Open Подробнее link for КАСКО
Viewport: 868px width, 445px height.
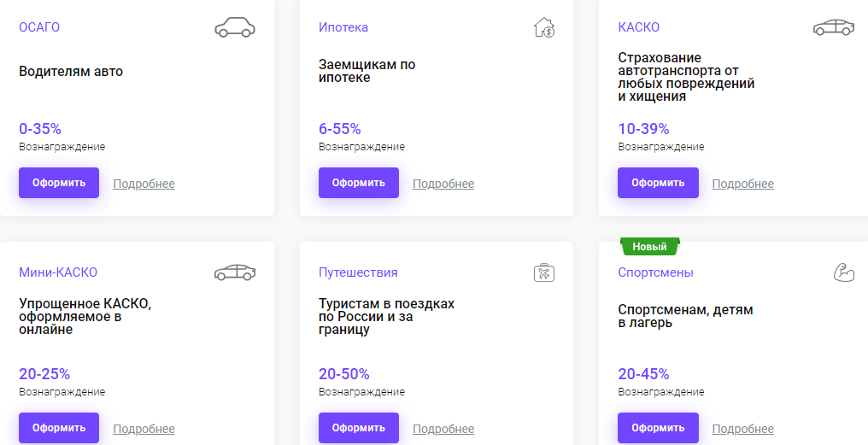(743, 184)
